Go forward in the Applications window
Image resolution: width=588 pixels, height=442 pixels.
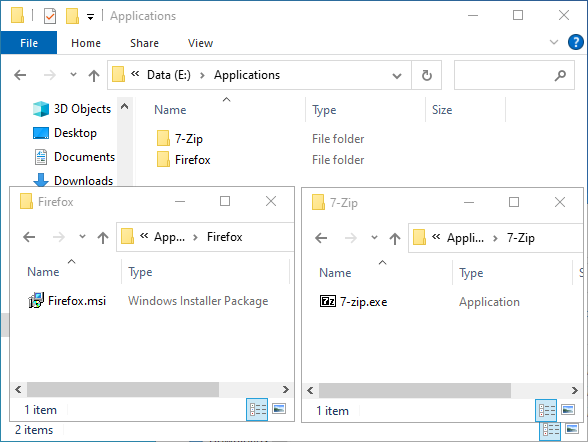click(50, 75)
